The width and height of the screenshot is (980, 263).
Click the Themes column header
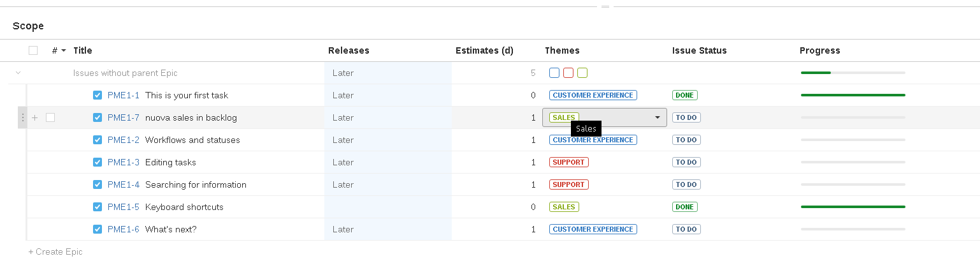tap(562, 50)
